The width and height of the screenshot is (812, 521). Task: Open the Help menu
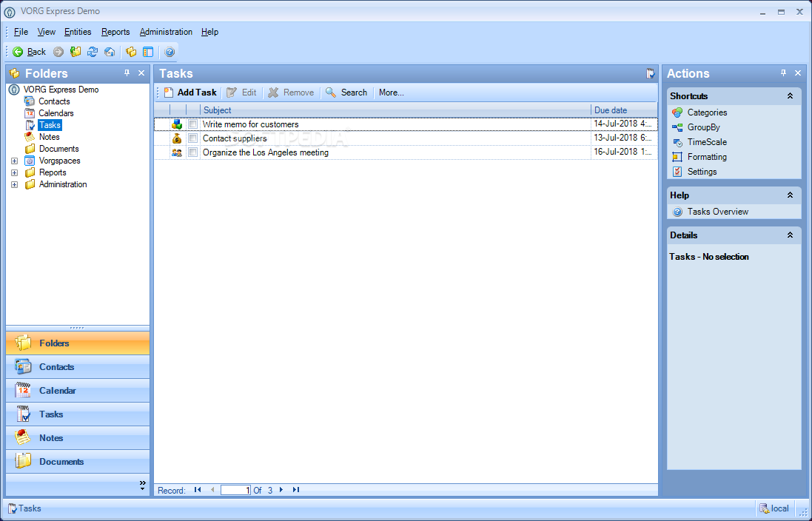209,32
